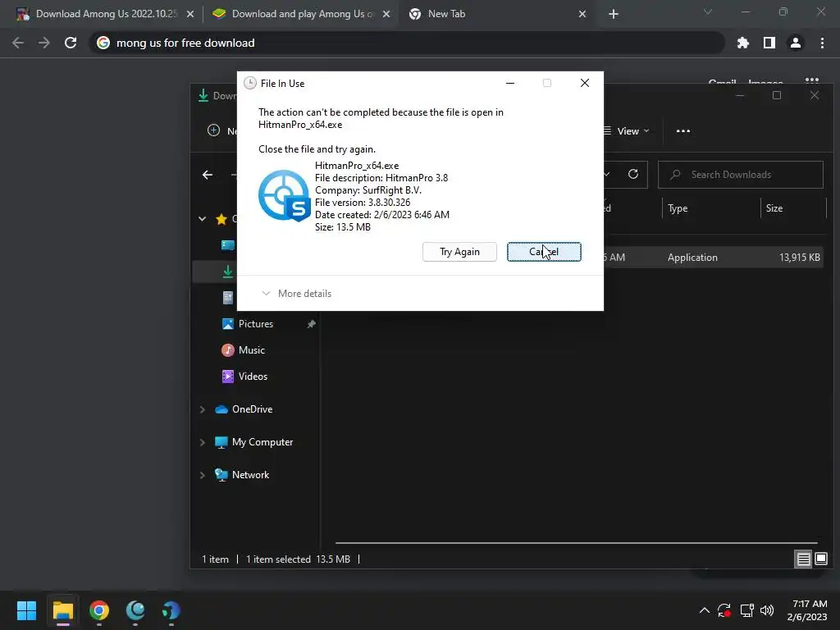Expand OneDrive in navigation pane

(203, 409)
